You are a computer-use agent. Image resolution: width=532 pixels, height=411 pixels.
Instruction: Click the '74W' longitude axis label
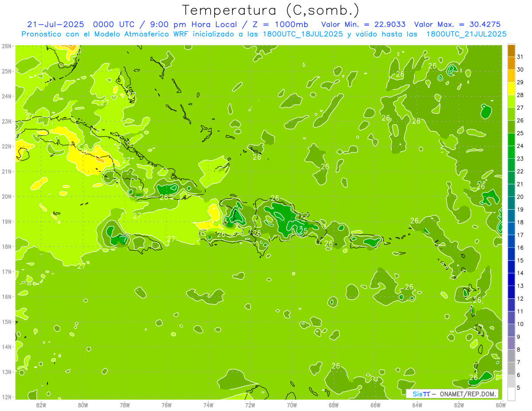coord(208,405)
